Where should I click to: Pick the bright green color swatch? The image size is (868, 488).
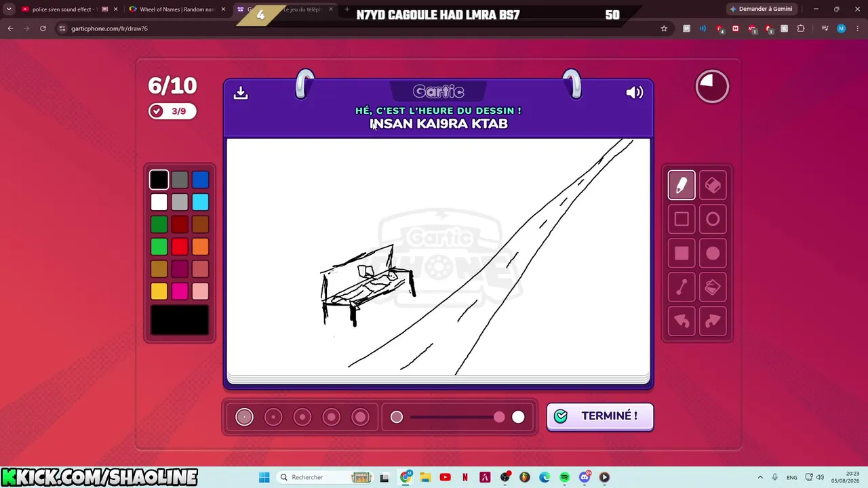tap(159, 247)
